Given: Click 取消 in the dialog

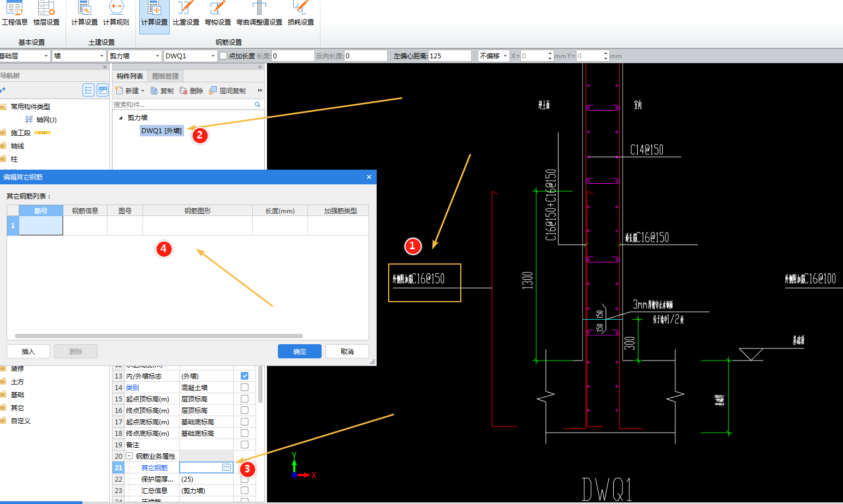Looking at the screenshot, I should pos(347,351).
